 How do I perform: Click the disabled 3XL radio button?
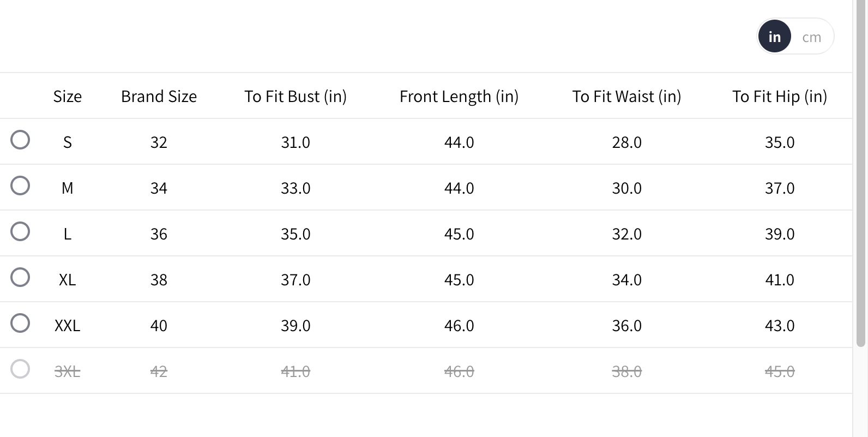pos(20,369)
